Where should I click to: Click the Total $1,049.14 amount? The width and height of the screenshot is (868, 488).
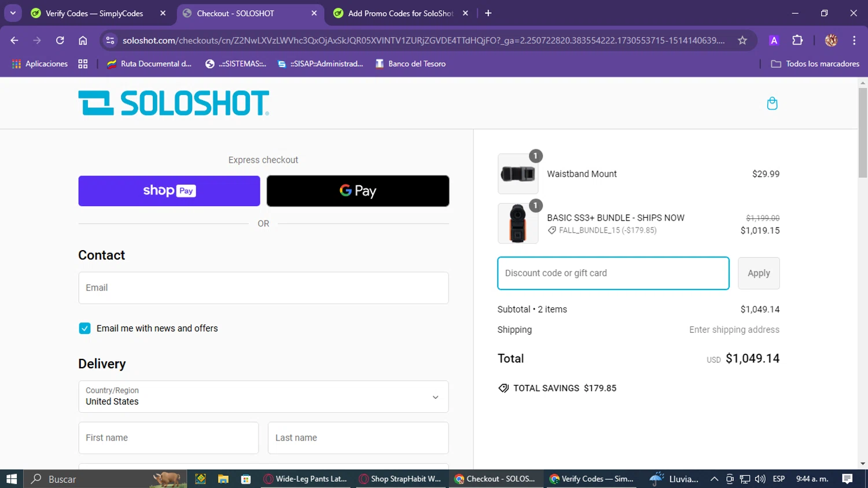(752, 358)
